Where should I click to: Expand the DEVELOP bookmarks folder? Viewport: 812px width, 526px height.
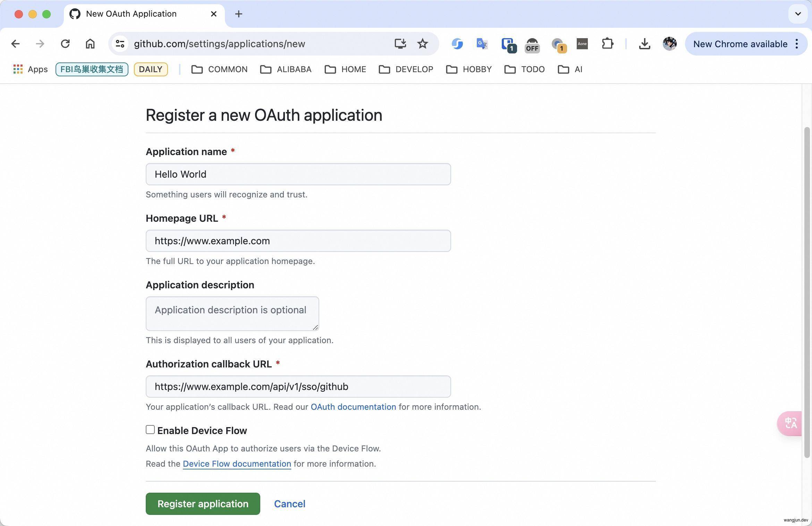point(406,69)
